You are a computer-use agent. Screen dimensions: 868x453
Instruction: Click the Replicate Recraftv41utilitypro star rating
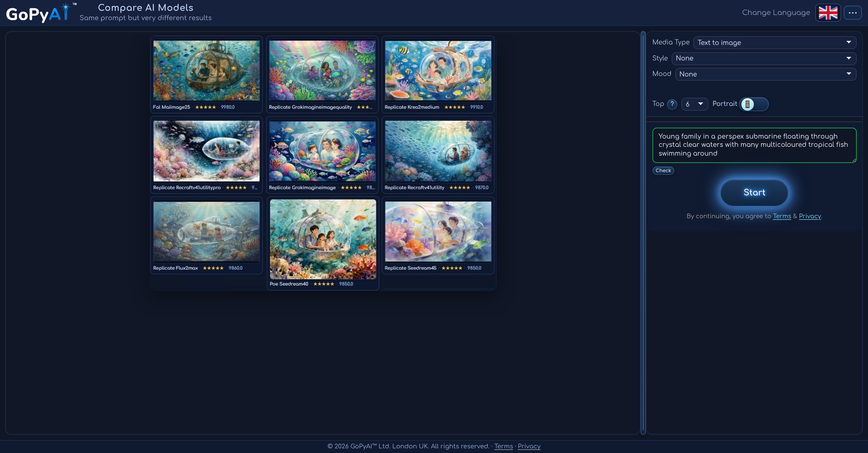(x=236, y=188)
